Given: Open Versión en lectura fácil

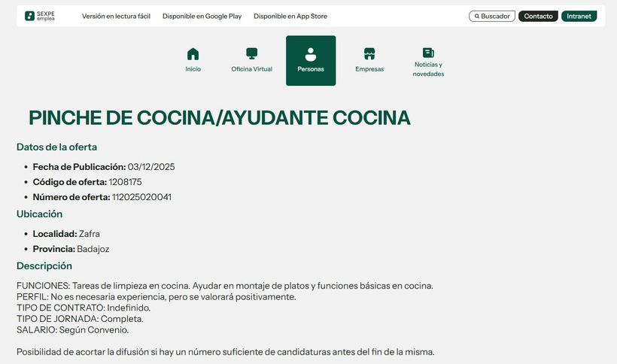Looking at the screenshot, I should 116,16.
